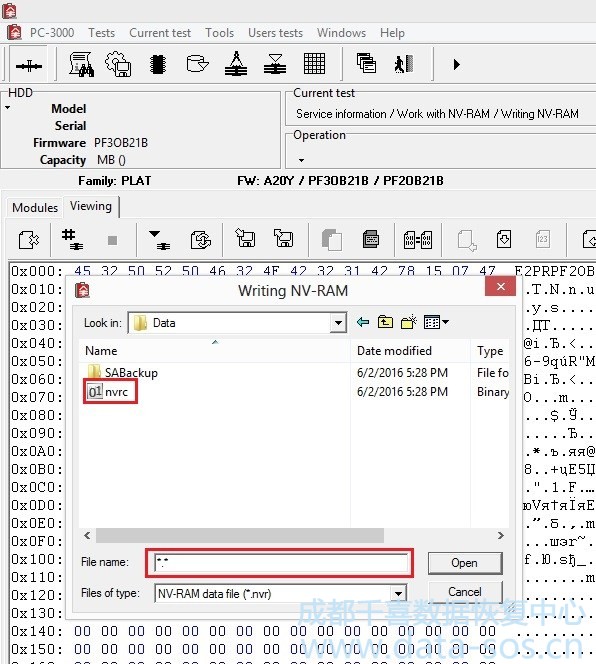The height and width of the screenshot is (664, 596).
Task: Click the running man exit icon
Action: tap(403, 64)
